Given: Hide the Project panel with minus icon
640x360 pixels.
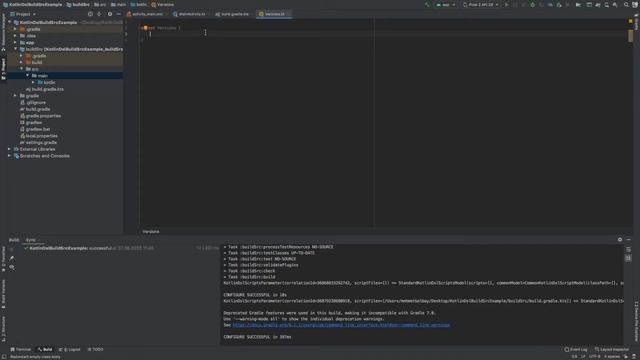Looking at the screenshot, I should click(118, 14).
